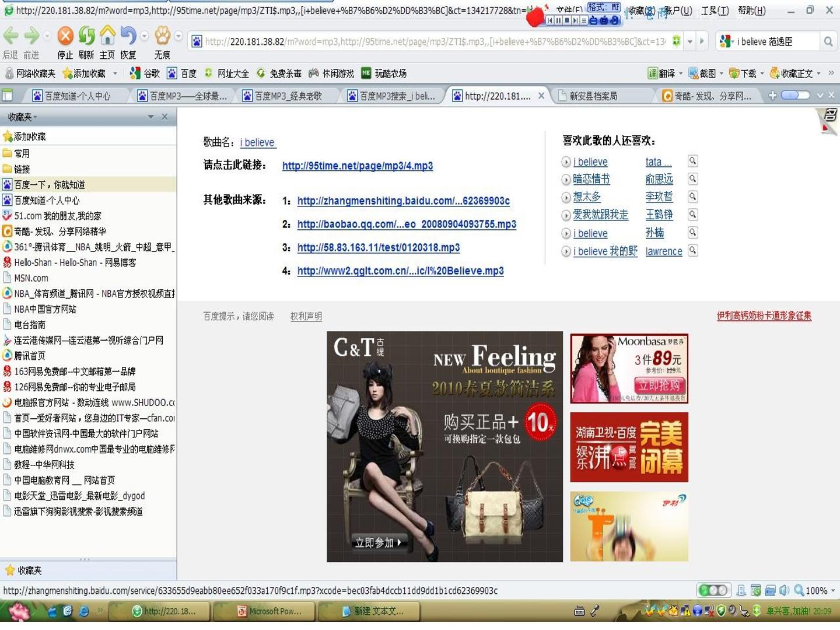Open 玩酷农场 bookmark
Image resolution: width=840 pixels, height=630 pixels.
(384, 73)
